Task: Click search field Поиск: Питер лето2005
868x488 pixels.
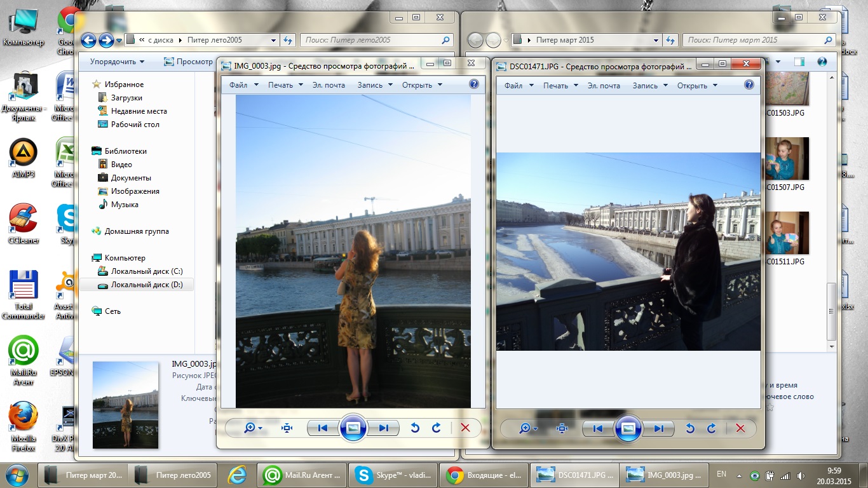Action: coord(376,40)
